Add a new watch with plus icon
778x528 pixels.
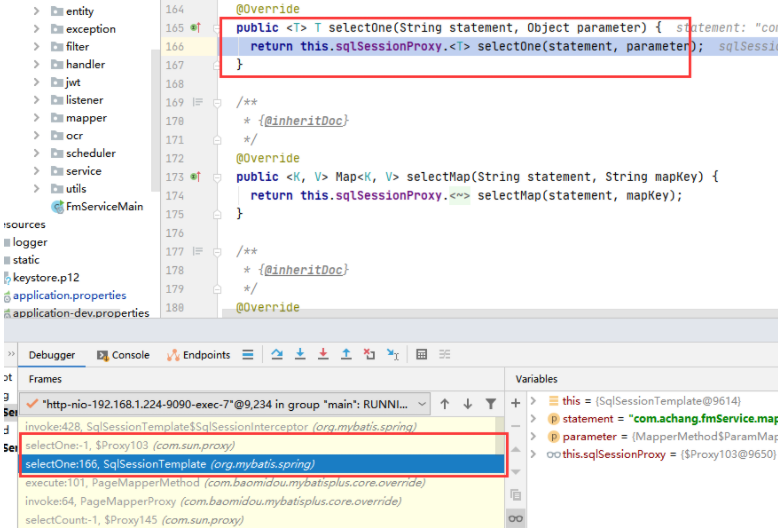coord(516,403)
